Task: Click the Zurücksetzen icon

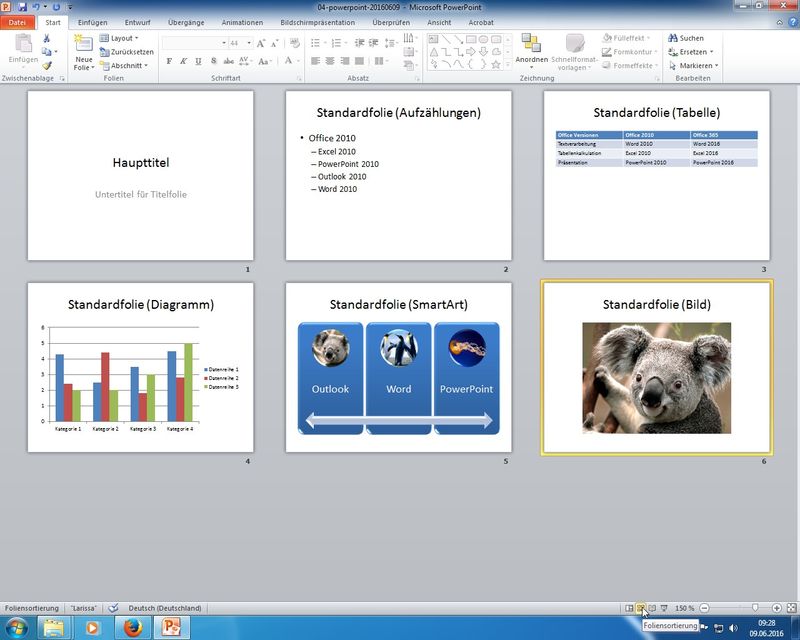Action: [104, 52]
